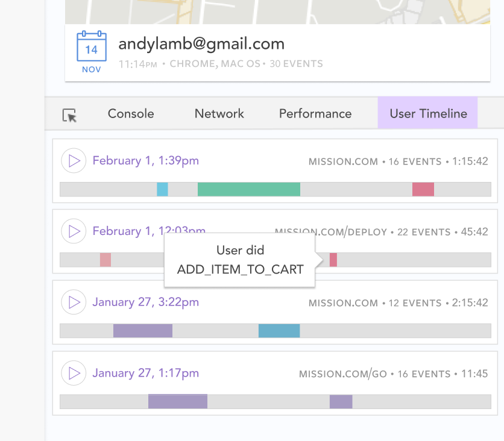This screenshot has width=504, height=441.
Task: Click the red segment in the 1:39pm timeline
Action: click(423, 189)
